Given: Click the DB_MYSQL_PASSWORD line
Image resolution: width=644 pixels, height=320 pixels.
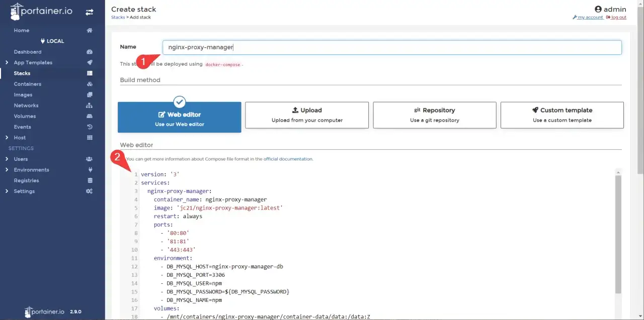Looking at the screenshot, I should pos(225,292).
